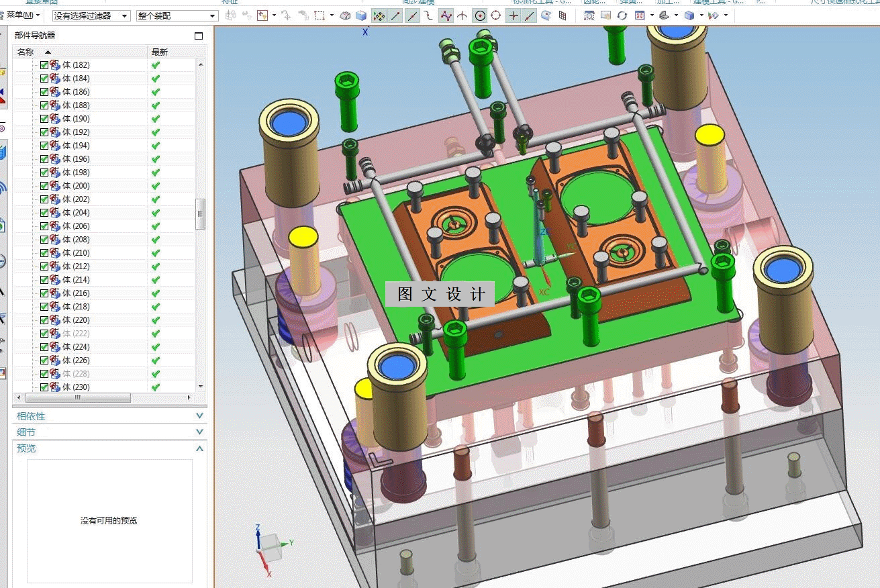Maximize the 部件导航器 panel
Image resolution: width=880 pixels, height=588 pixels.
point(198,36)
